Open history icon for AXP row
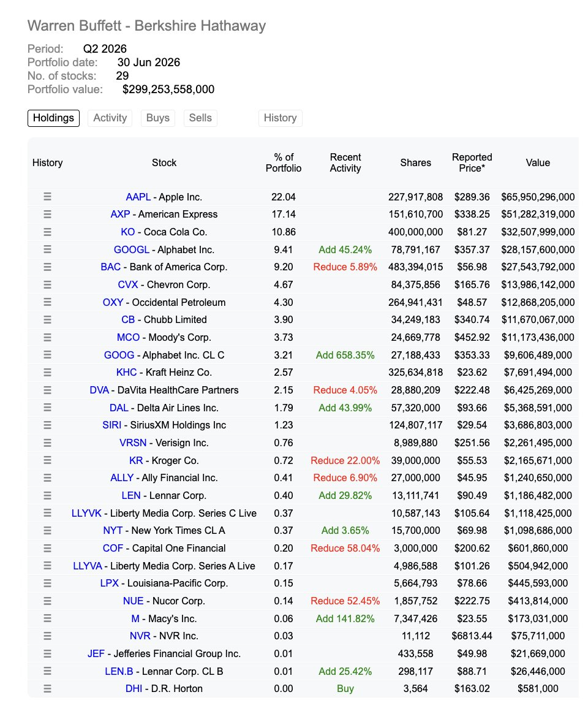This screenshot has width=588, height=711. [47, 214]
